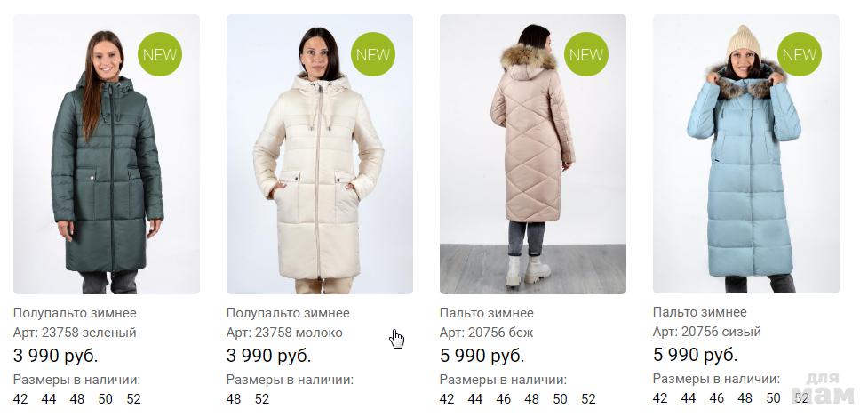Select size 44 for light blue coat
Screen dimensions: 868x417
click(x=688, y=397)
